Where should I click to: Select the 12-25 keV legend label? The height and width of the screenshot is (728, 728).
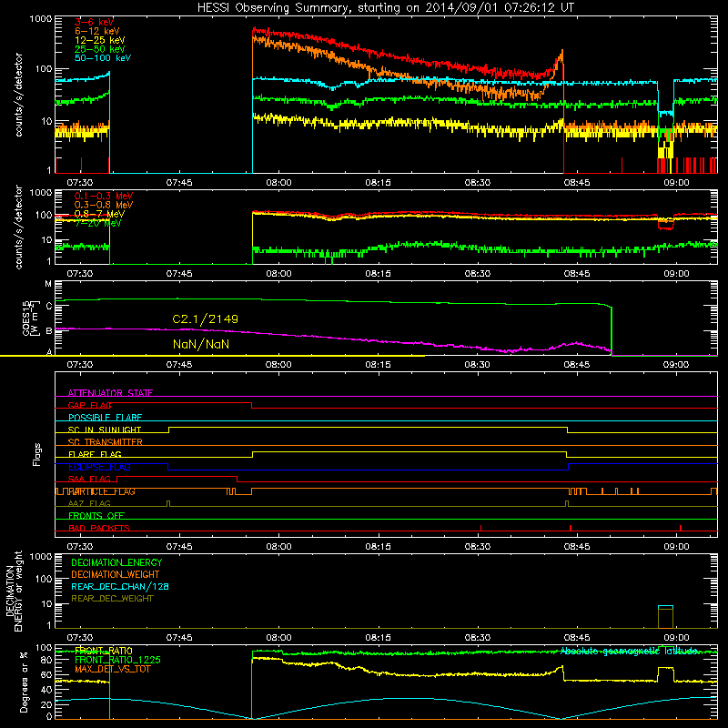click(x=99, y=40)
